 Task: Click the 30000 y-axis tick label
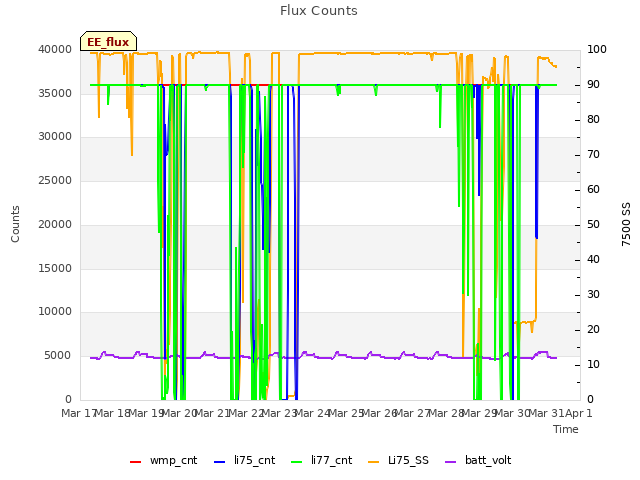(x=55, y=137)
